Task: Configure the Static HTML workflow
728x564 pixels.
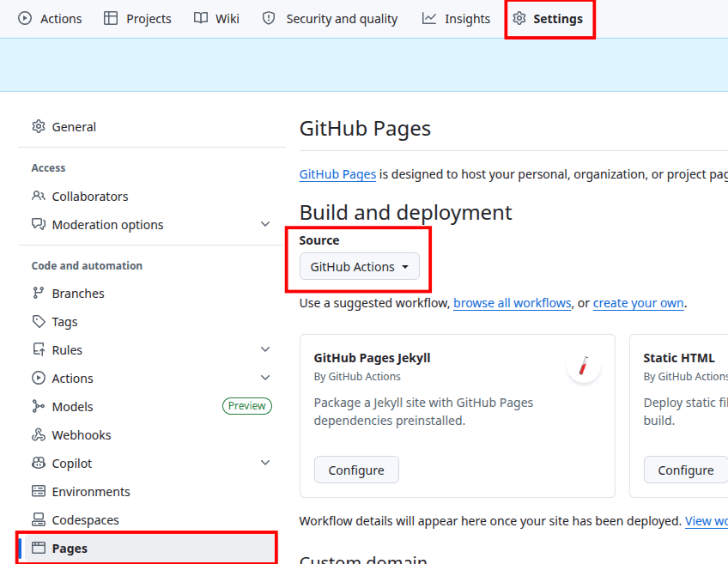Action: point(686,470)
